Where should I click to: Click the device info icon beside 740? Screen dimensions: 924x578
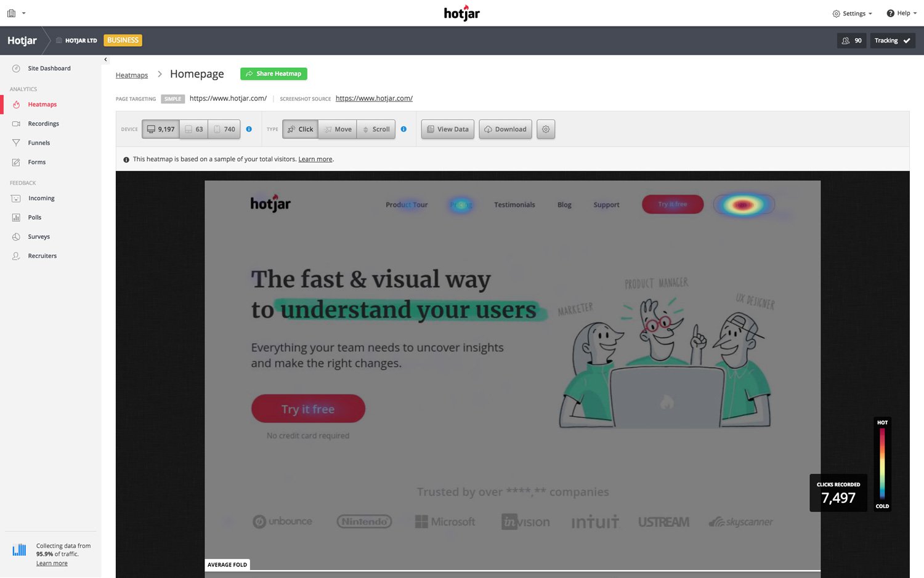pyautogui.click(x=249, y=129)
